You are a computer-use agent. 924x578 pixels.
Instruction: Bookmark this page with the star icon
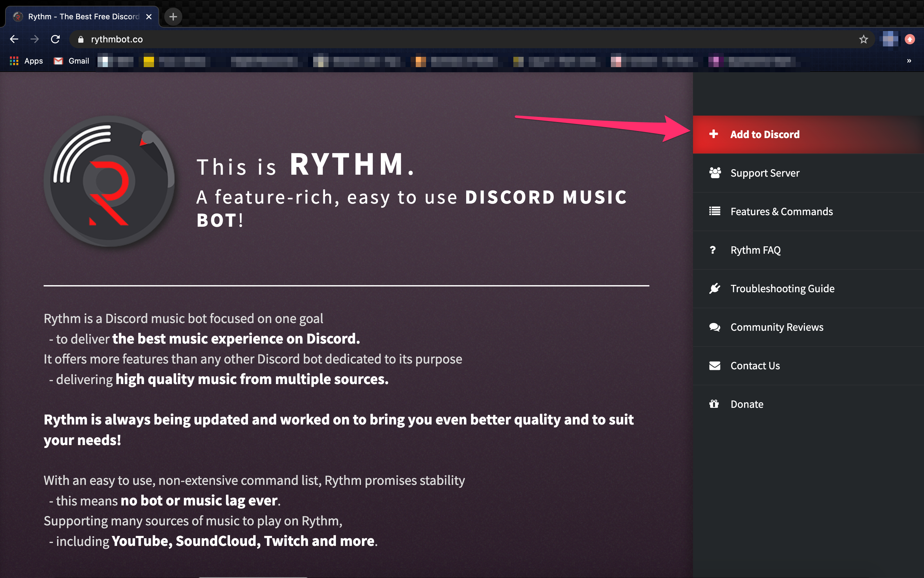point(863,39)
